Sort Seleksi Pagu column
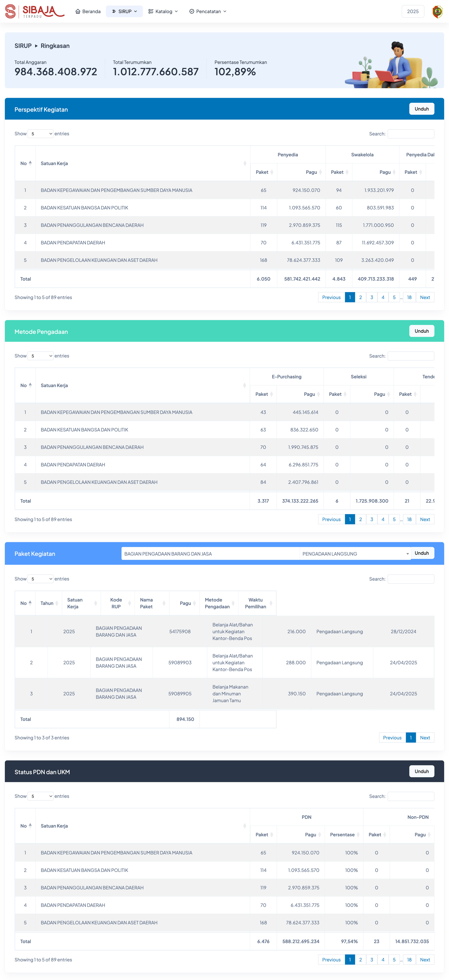 point(372,394)
